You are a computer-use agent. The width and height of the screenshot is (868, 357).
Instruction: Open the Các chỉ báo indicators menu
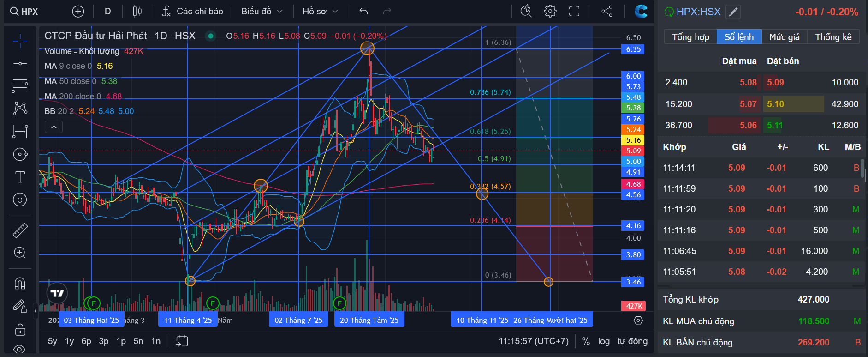[x=192, y=12]
